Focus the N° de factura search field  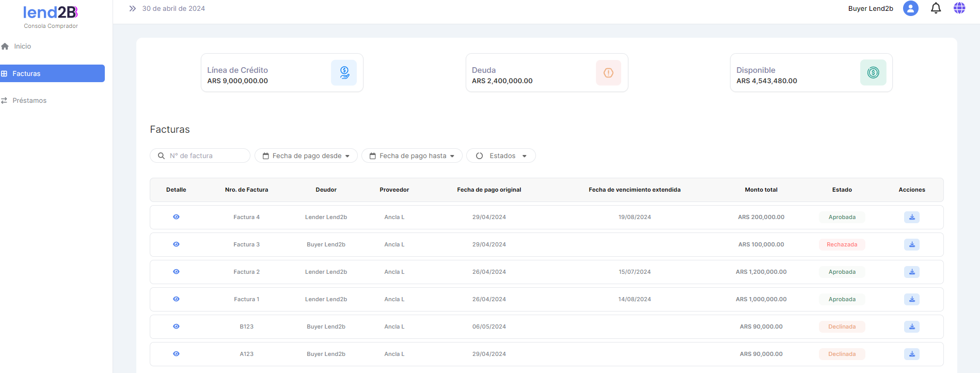[x=206, y=156]
